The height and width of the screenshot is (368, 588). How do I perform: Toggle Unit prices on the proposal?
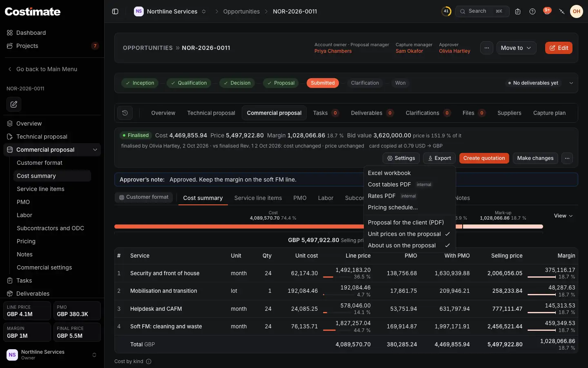[x=409, y=234]
